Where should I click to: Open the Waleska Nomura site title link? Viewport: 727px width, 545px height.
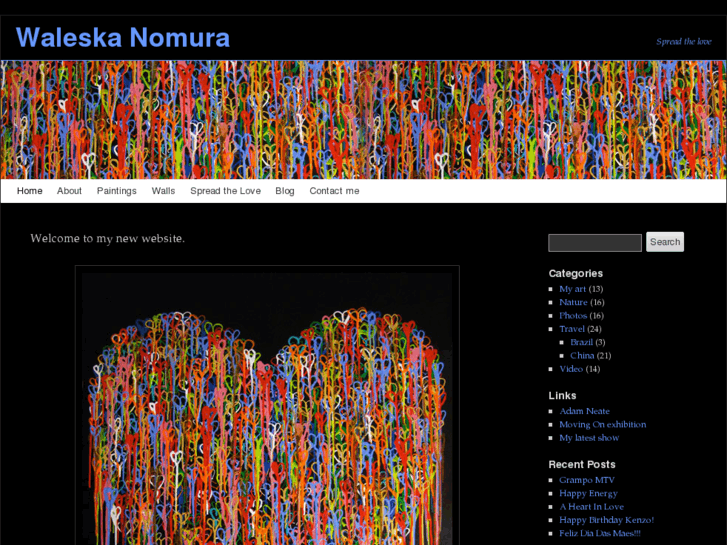[x=123, y=38]
